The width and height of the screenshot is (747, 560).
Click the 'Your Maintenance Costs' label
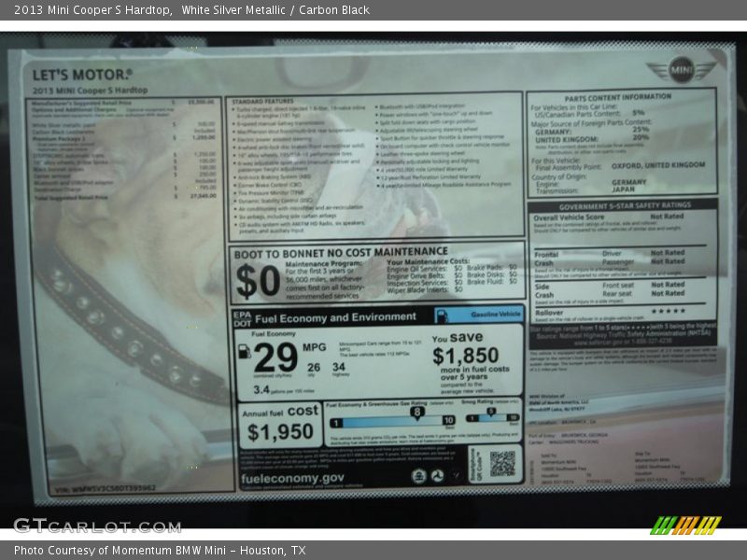click(428, 261)
